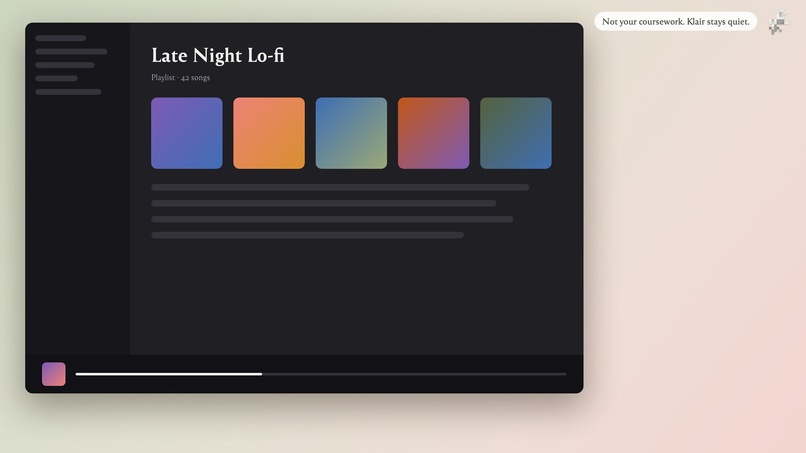Image resolution: width=806 pixels, height=453 pixels.
Task: Open the green-blue album cover
Action: [516, 133]
